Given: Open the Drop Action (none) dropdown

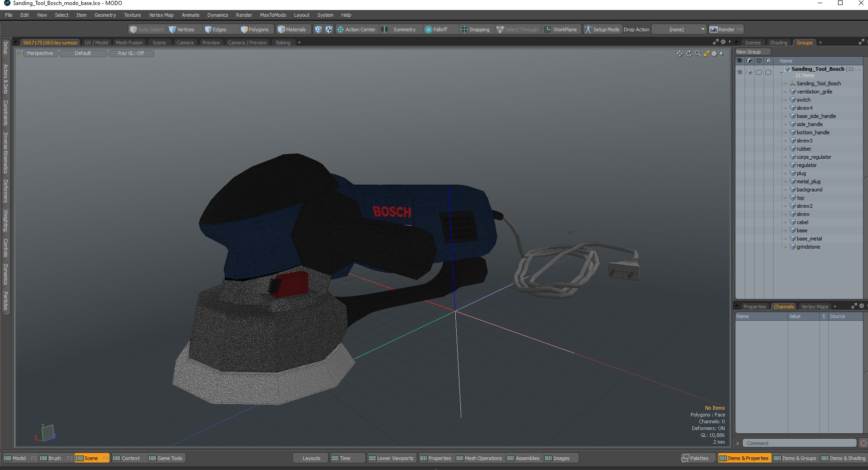Looking at the screenshot, I should pyautogui.click(x=679, y=29).
